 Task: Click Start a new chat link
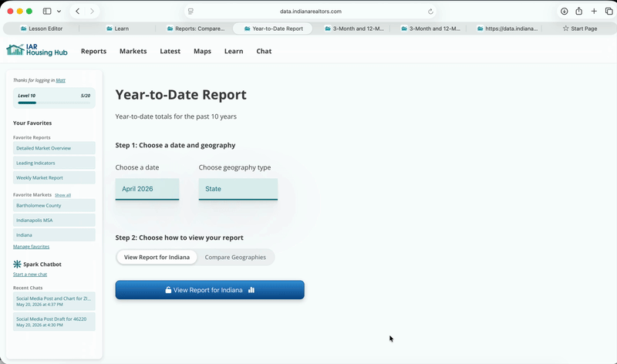point(30,275)
